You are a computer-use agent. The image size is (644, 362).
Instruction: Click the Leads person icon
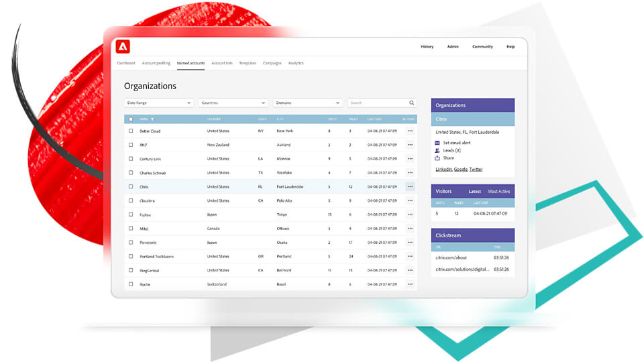[x=437, y=151]
